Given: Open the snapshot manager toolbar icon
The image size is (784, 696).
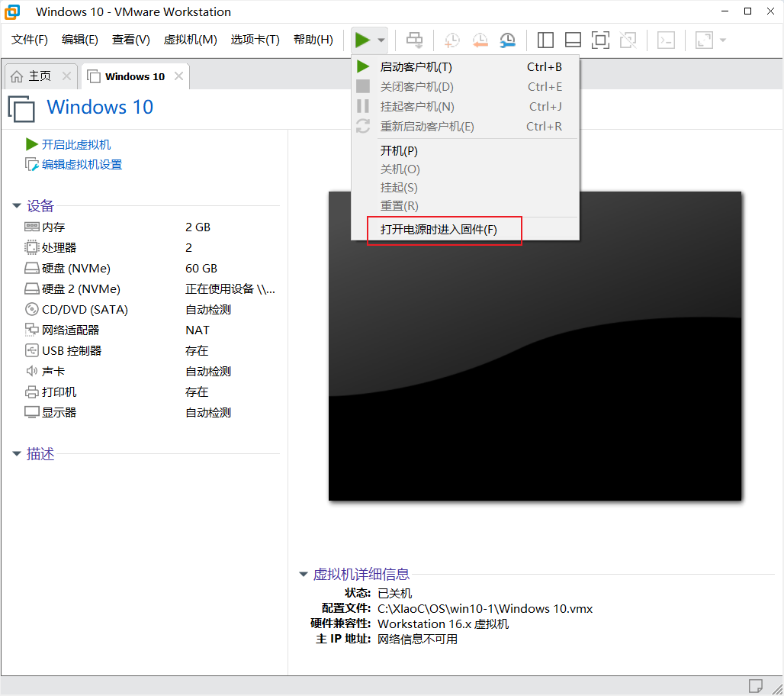Looking at the screenshot, I should pyautogui.click(x=507, y=40).
